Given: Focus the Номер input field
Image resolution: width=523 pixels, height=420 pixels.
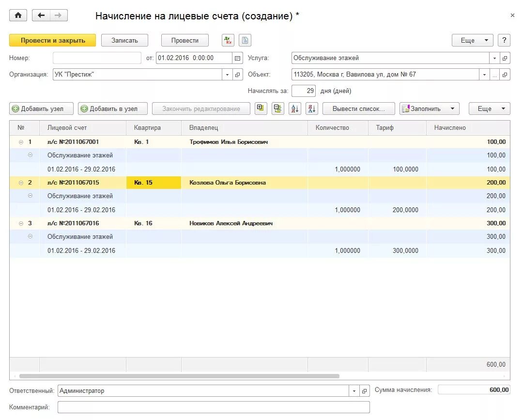Looking at the screenshot, I should coord(97,58).
